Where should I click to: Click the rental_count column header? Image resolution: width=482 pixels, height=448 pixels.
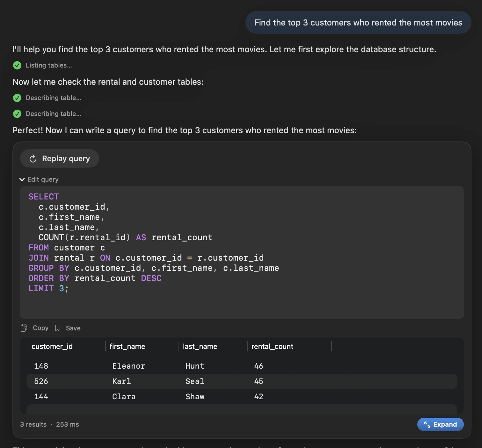coord(272,346)
